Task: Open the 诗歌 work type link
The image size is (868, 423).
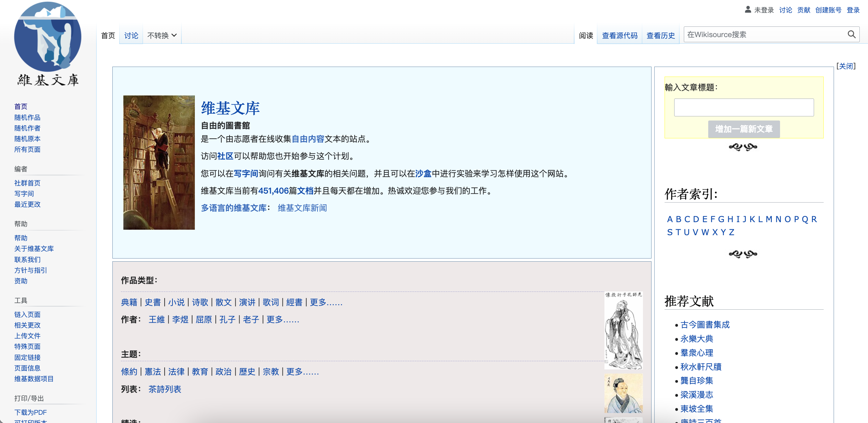Action: (x=200, y=302)
